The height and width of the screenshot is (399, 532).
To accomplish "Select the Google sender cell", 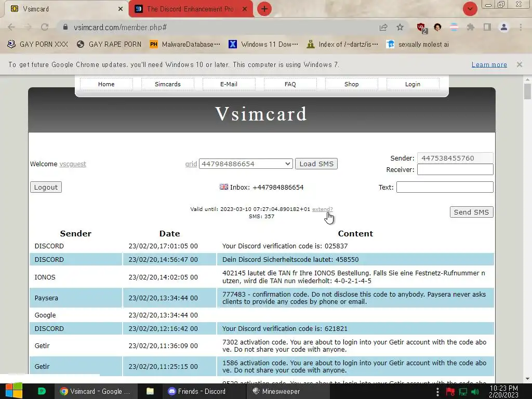I will click(x=76, y=315).
